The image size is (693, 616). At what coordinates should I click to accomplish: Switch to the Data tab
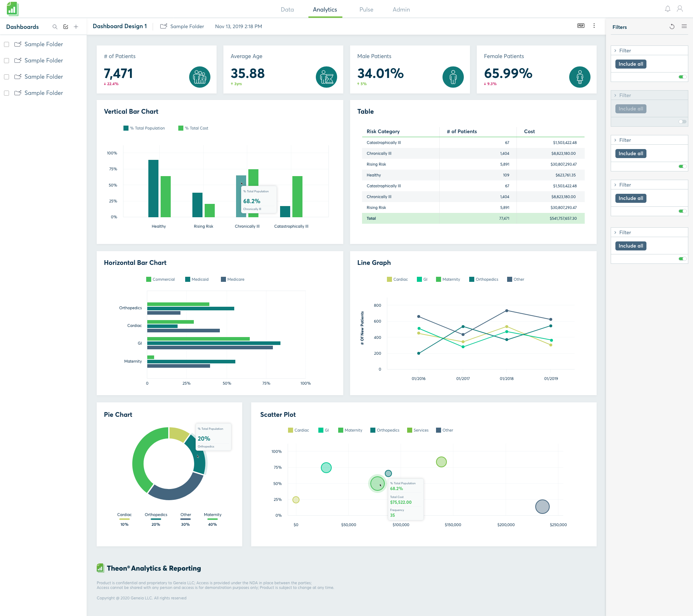pos(287,9)
